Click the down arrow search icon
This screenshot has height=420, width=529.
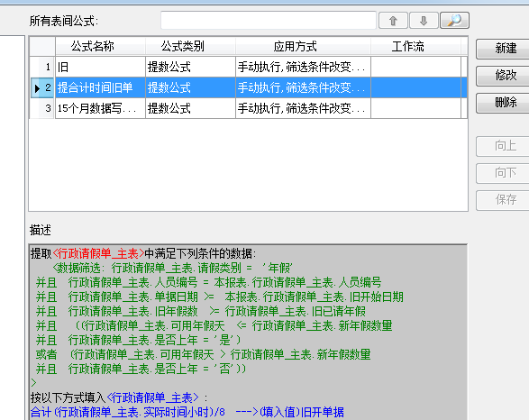point(424,21)
